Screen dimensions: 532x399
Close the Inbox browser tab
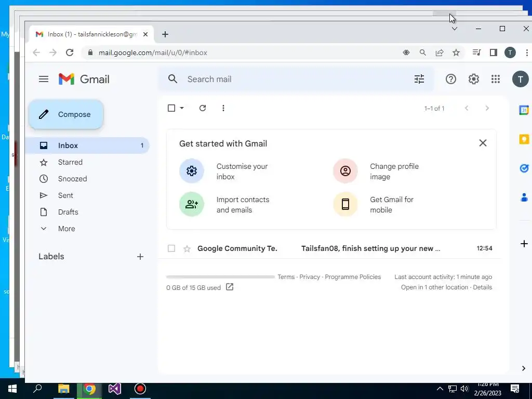click(x=145, y=34)
